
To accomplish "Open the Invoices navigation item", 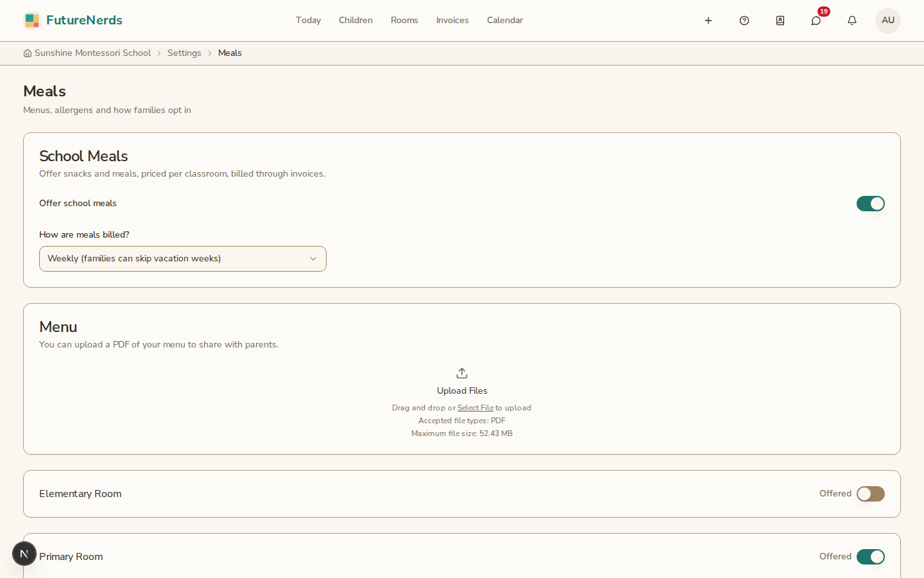I will tap(452, 21).
